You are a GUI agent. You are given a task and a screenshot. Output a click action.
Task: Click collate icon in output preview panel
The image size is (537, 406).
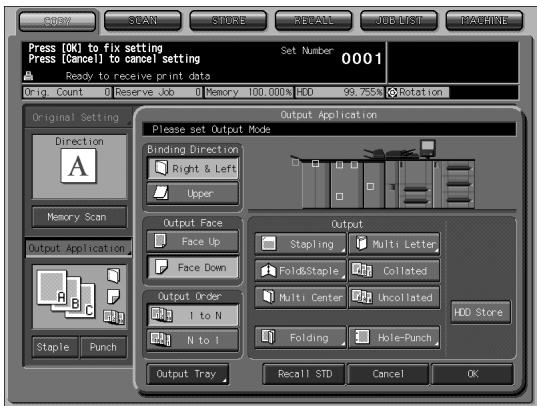point(114,317)
